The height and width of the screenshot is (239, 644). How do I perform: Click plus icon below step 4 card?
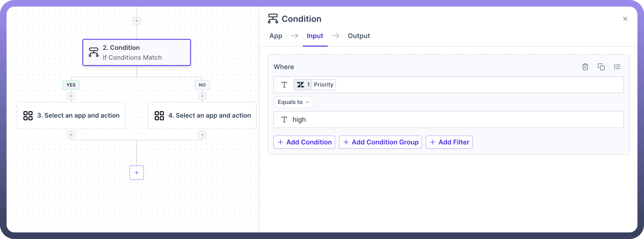tap(202, 135)
